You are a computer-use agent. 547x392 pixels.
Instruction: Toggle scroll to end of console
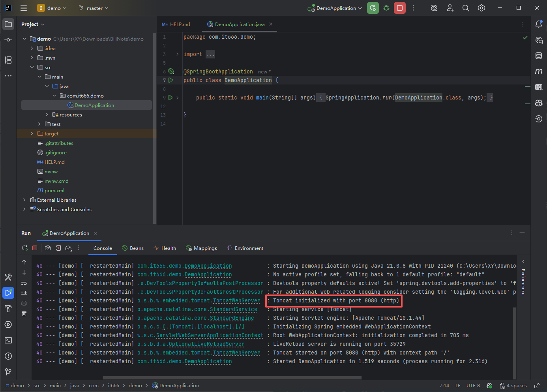coord(24,293)
